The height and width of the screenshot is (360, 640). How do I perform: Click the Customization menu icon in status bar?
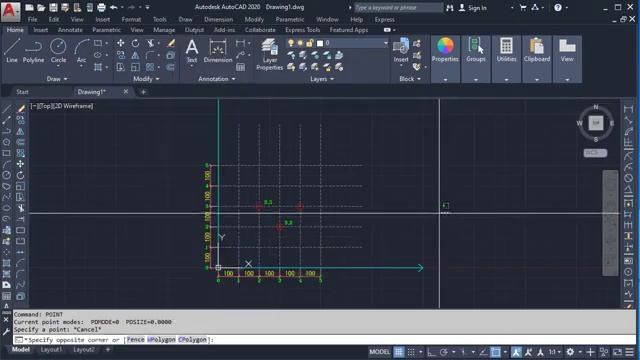click(x=630, y=352)
